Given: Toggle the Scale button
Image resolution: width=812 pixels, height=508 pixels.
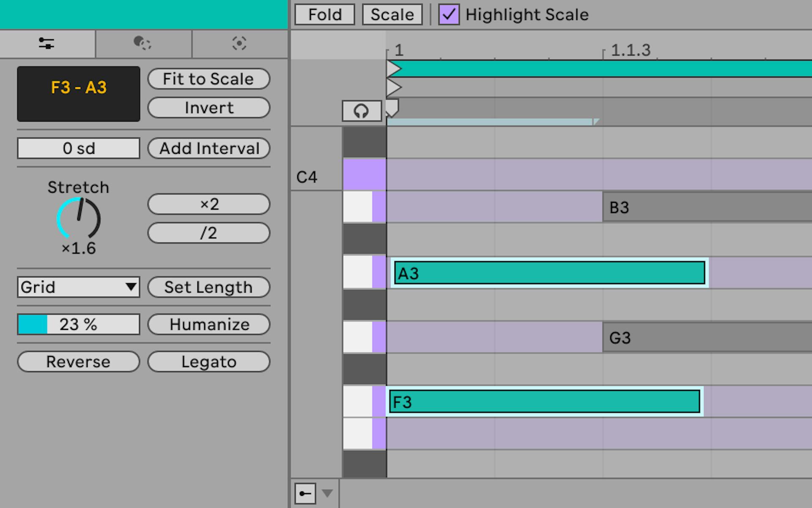Looking at the screenshot, I should [x=392, y=14].
